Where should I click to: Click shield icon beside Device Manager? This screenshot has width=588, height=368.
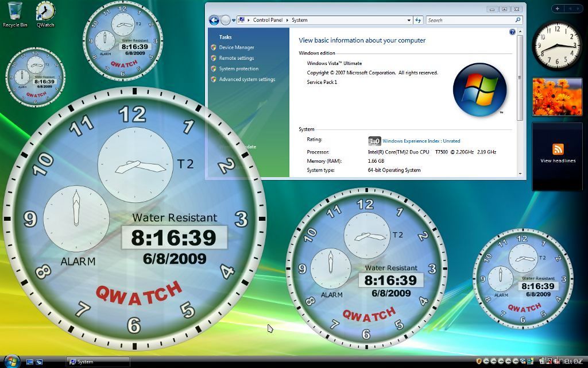click(214, 47)
